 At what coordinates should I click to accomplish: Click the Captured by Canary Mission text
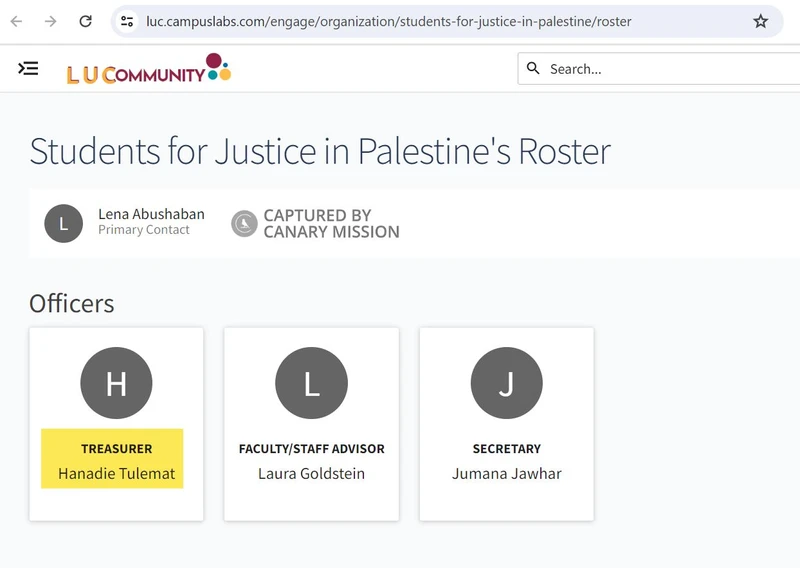(331, 224)
